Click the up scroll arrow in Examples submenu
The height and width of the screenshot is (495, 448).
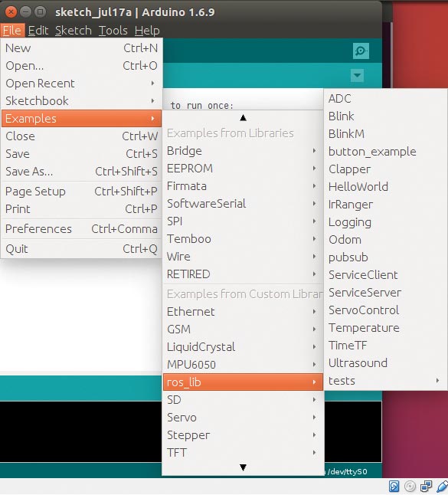[243, 118]
